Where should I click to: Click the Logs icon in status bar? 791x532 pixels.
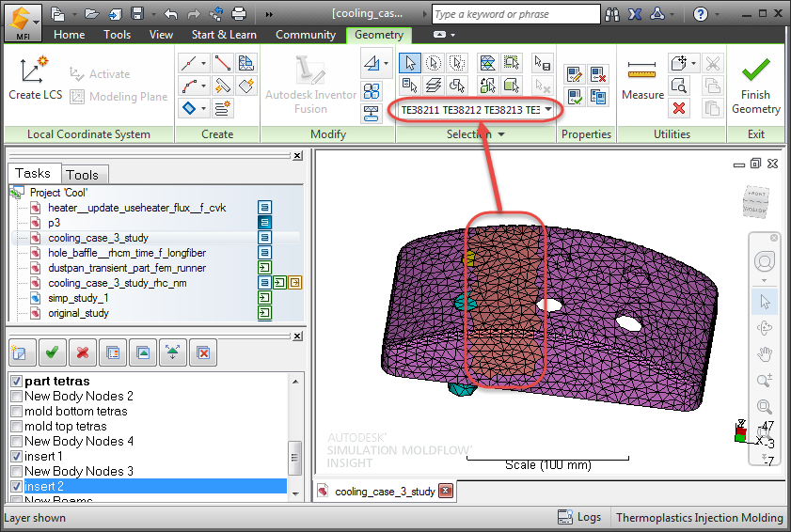565,517
